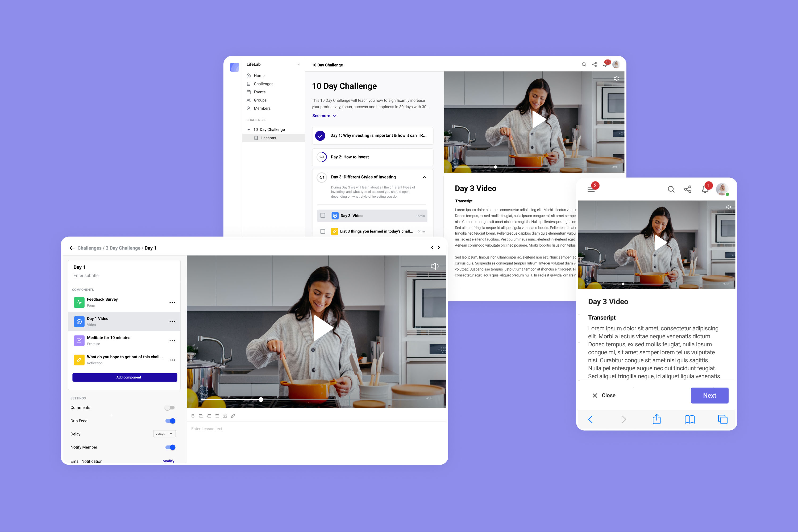Screen dimensions: 798x532
Task: Mute the large Day 1 video speaker icon
Action: (434, 266)
